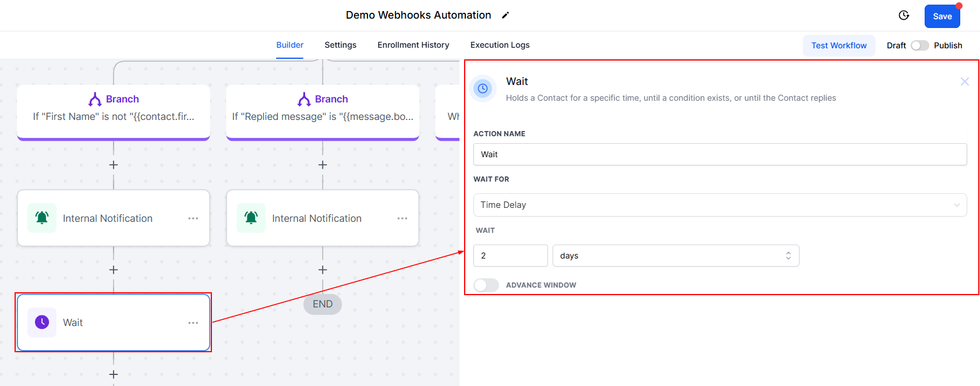Image resolution: width=980 pixels, height=386 pixels.
Task: Click bell icon on the left Internal Notification step
Action: (x=42, y=218)
